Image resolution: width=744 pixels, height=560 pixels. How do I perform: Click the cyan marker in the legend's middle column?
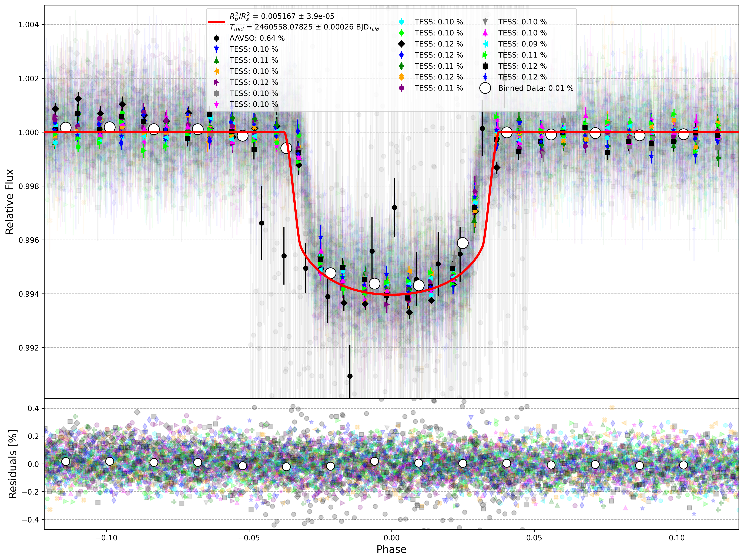point(401,22)
